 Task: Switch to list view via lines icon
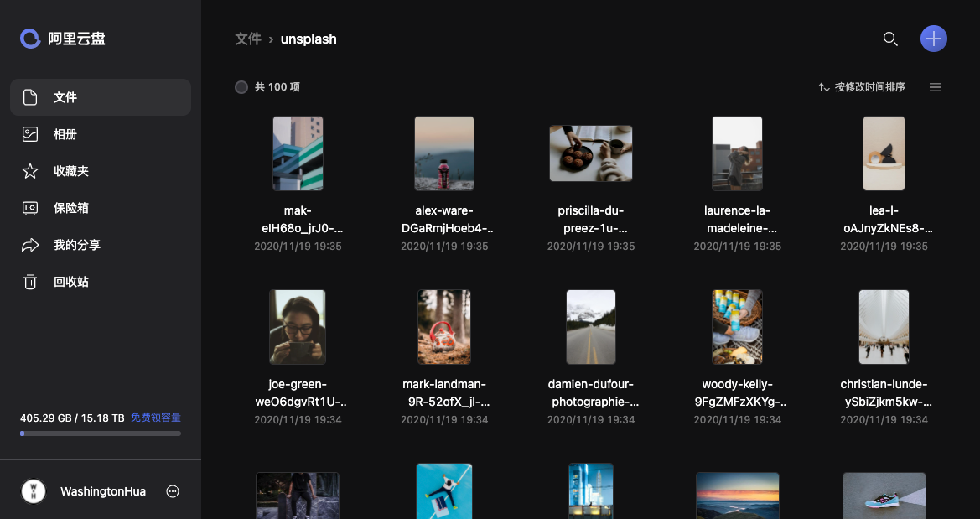pos(936,87)
